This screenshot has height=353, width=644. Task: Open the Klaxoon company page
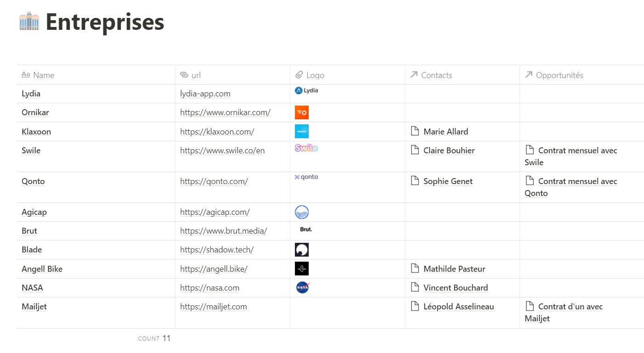36,131
